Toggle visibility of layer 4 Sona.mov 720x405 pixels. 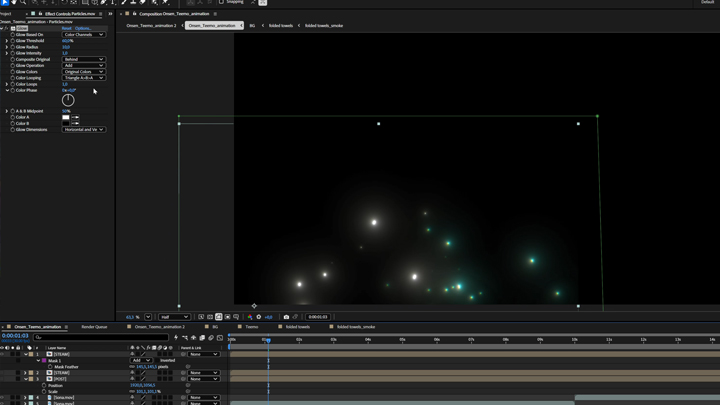click(x=2, y=397)
